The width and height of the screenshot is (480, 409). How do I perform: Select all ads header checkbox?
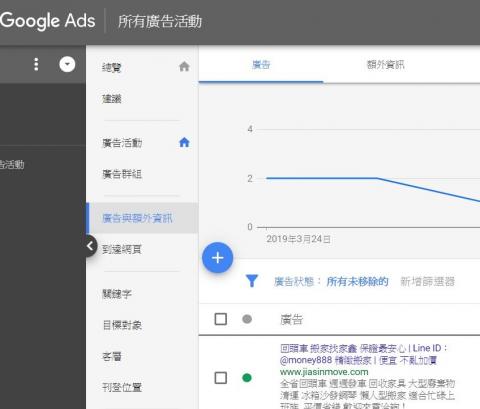pos(221,319)
